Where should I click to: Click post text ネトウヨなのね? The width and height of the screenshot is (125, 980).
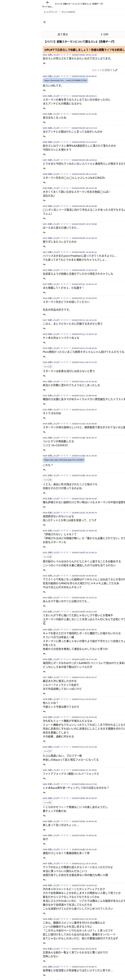(52, 413)
